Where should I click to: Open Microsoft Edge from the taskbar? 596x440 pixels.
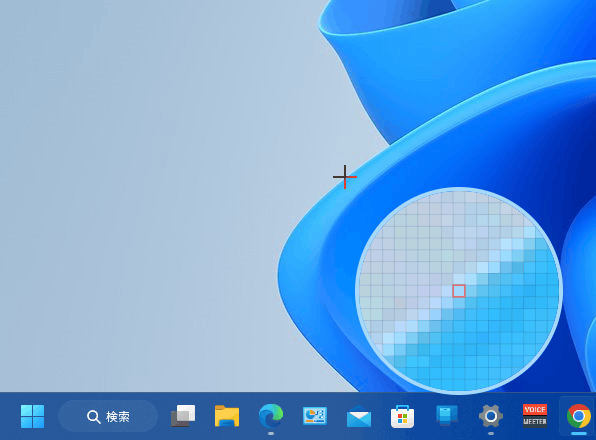271,416
